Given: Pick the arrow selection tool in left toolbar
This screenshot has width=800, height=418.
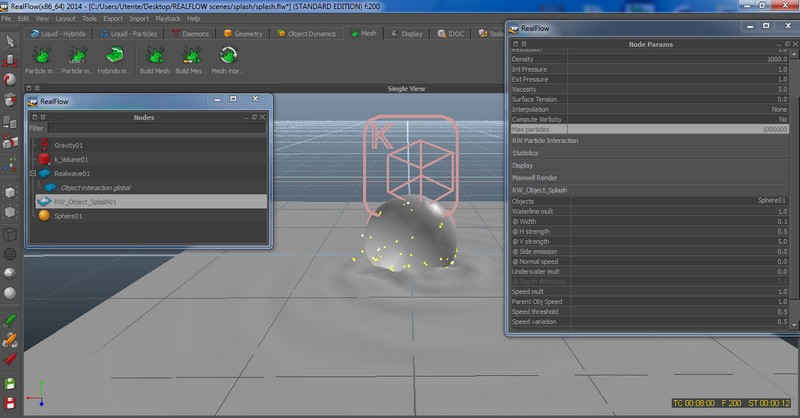Looking at the screenshot, I should (x=10, y=41).
